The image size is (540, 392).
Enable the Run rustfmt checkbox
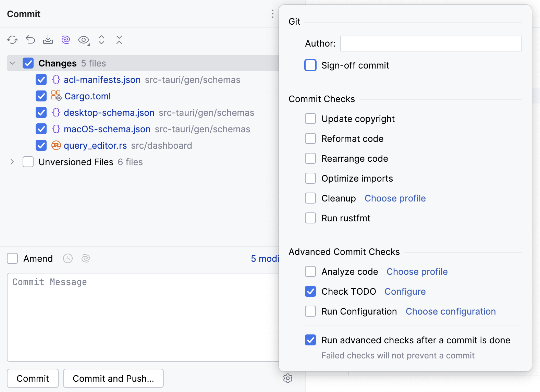tap(310, 218)
